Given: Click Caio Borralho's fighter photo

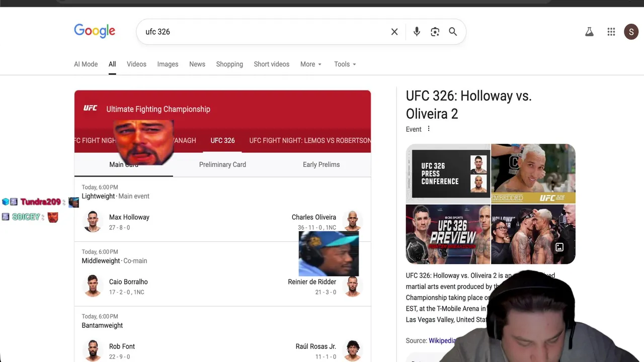Looking at the screenshot, I should [x=93, y=286].
